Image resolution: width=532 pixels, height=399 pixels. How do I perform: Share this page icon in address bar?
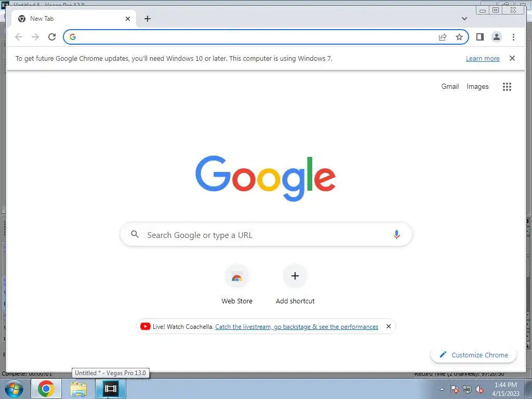[443, 37]
